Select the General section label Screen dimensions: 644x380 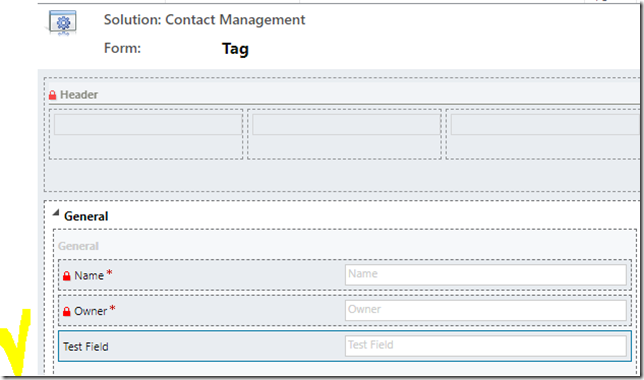(x=78, y=246)
